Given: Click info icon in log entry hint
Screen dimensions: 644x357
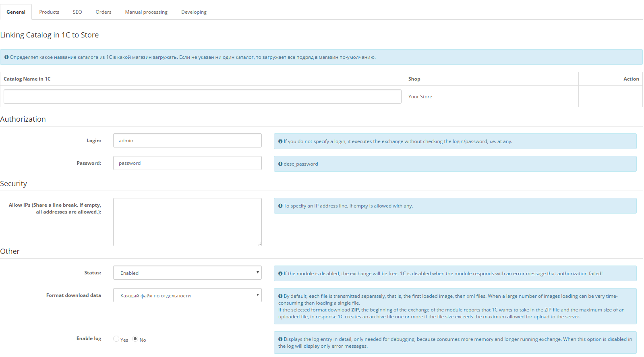Looking at the screenshot, I should tap(280, 339).
